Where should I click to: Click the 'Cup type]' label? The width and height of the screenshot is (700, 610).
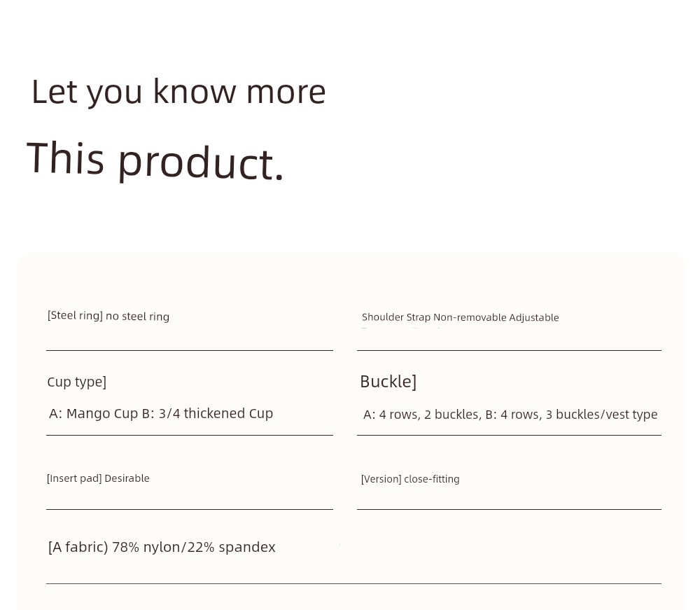click(77, 382)
